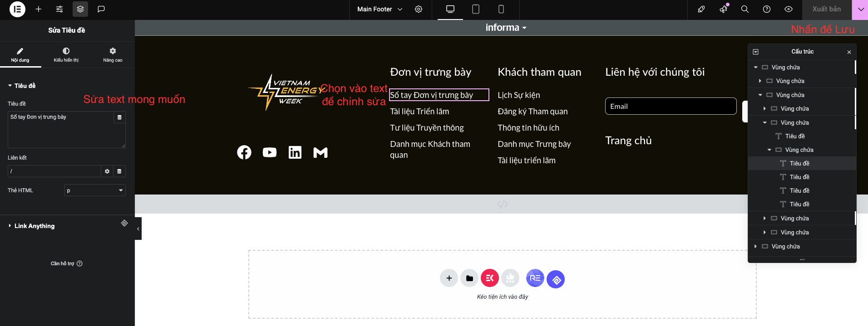Click the Elementor logo menu icon
The height and width of the screenshot is (326, 868).
pos(17,9)
